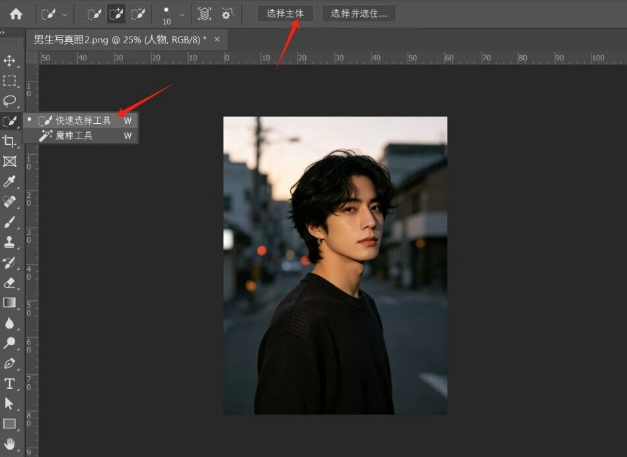Select the Horizontal Type tool
This screenshot has height=457, width=627.
click(9, 383)
